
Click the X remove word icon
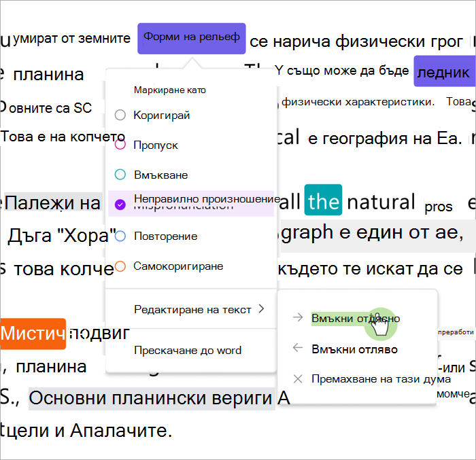(x=298, y=378)
